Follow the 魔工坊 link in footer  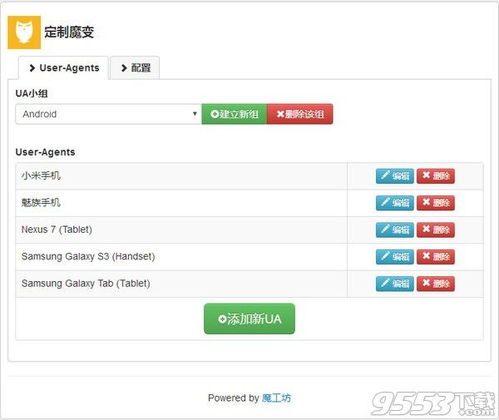tap(276, 398)
